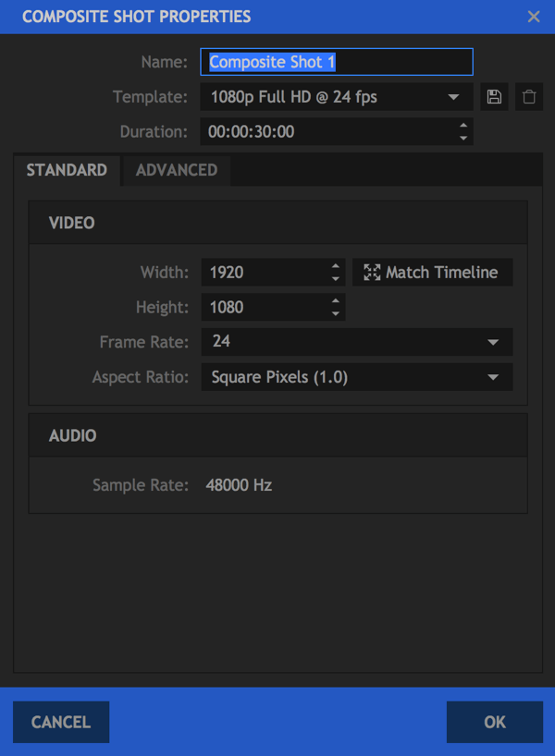The image size is (555, 756).
Task: Save the current template with the floppy disk icon
Action: point(494,97)
